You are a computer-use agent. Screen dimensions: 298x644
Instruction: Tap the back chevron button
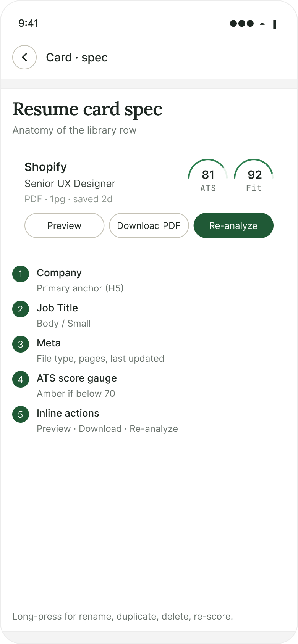click(x=24, y=57)
